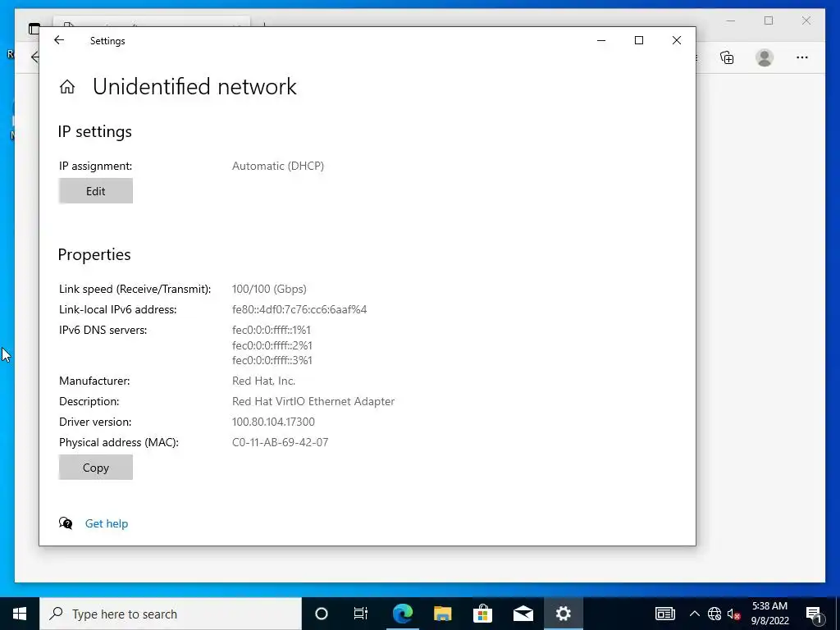Maximize the Settings window
The image size is (840, 630).
coord(638,40)
